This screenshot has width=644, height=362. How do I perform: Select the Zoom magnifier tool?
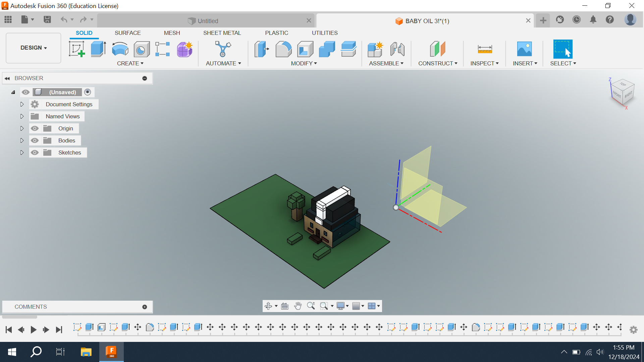click(x=311, y=306)
